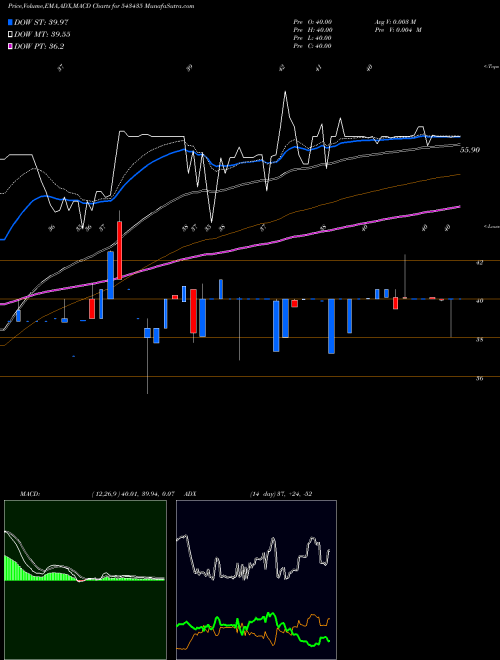The width and height of the screenshot is (500, 660).
Task: Click the 55.90 price label on chart
Action: click(470, 150)
